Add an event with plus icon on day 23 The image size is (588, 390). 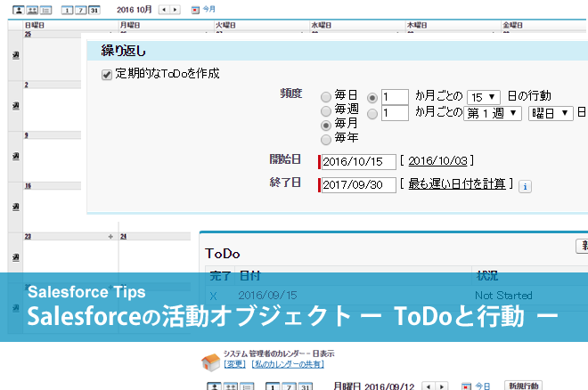110,236
